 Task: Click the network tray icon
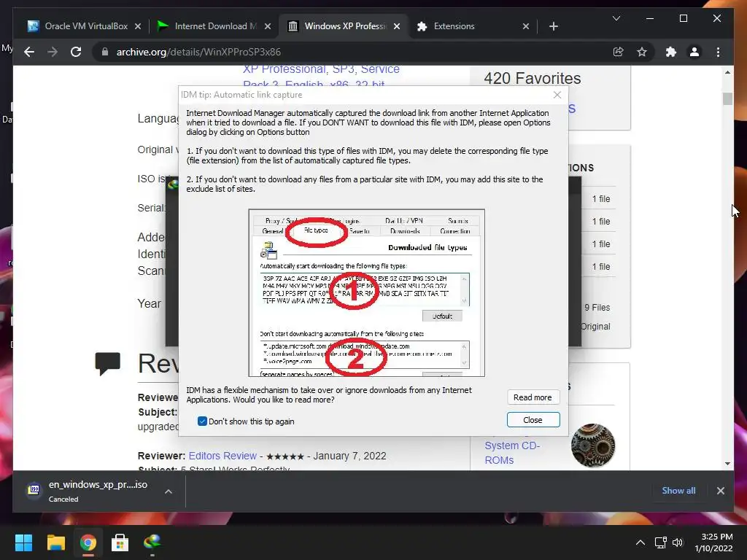point(660,542)
